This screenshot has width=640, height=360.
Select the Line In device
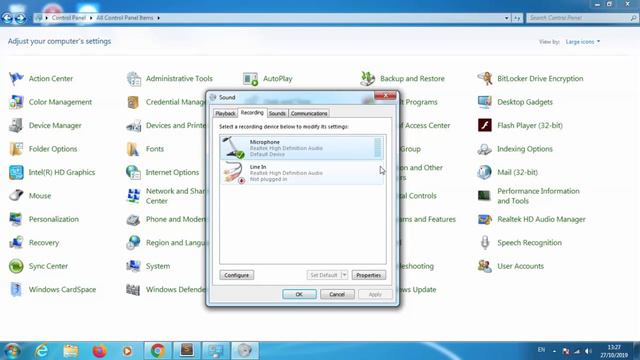tap(302, 173)
